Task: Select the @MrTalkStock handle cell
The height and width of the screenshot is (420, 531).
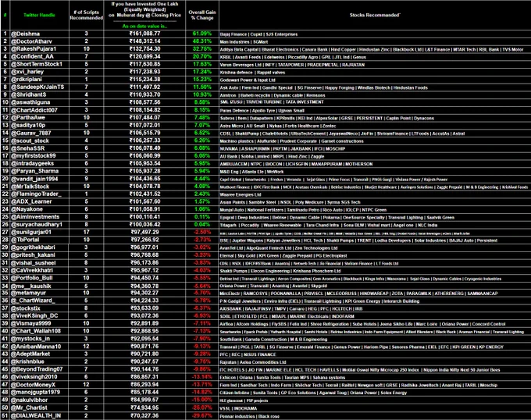Action: 39,187
